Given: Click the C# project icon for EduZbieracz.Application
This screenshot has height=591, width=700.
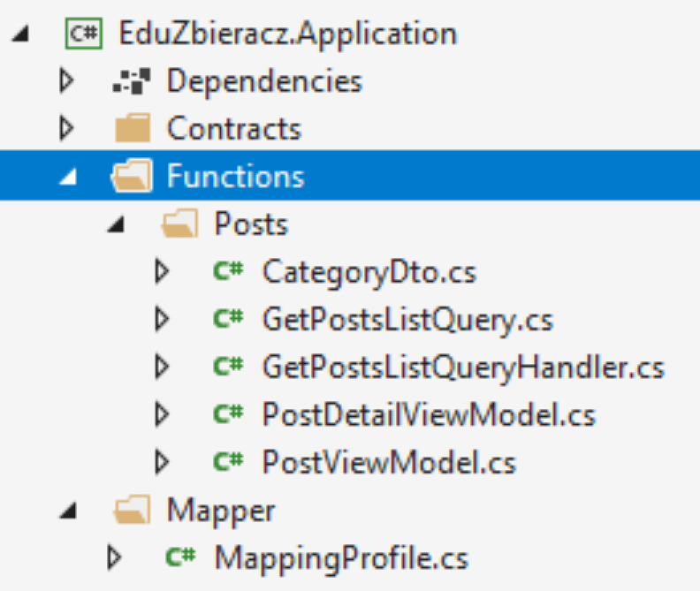Looking at the screenshot, I should tap(83, 34).
